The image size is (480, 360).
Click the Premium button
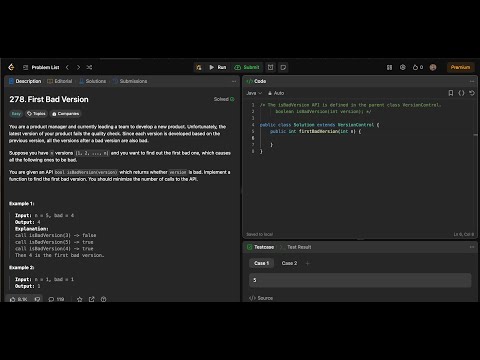460,67
